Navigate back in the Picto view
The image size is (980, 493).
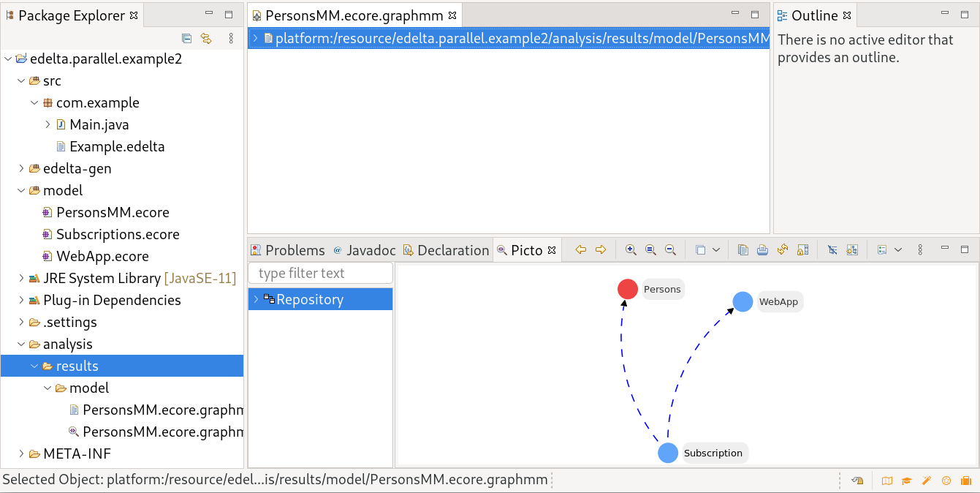(581, 249)
